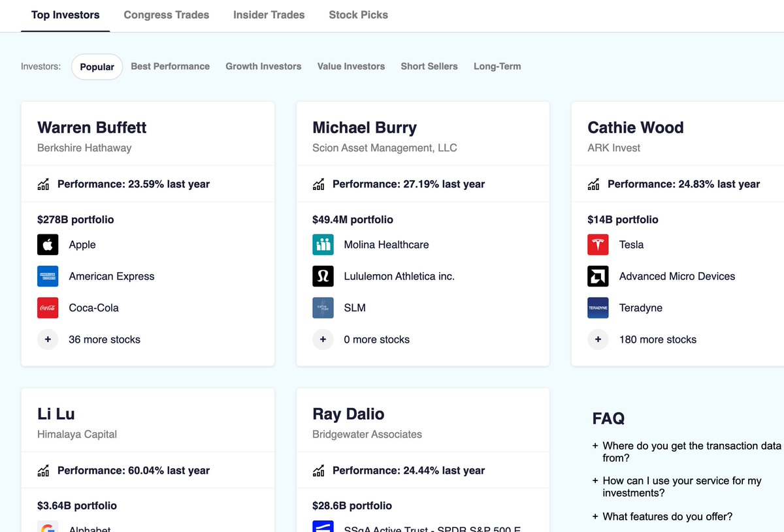Switch to the Congress Trades tab
The width and height of the screenshot is (784, 532).
point(167,14)
